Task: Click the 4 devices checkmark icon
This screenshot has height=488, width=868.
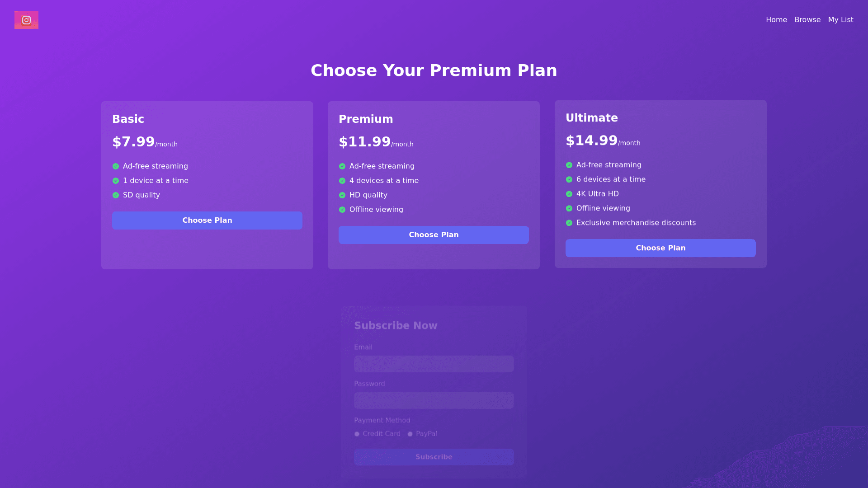Action: 342,181
